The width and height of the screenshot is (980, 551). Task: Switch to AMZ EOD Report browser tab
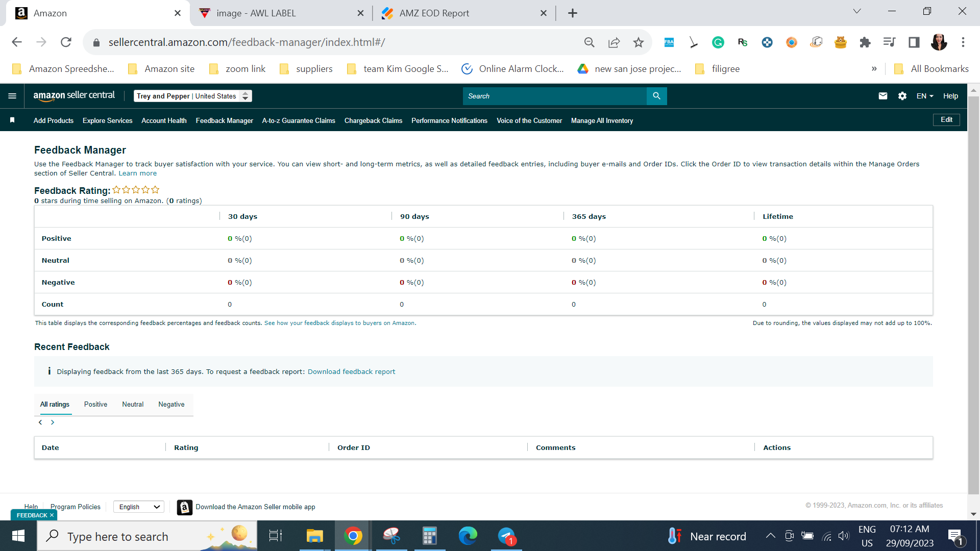[x=464, y=13]
